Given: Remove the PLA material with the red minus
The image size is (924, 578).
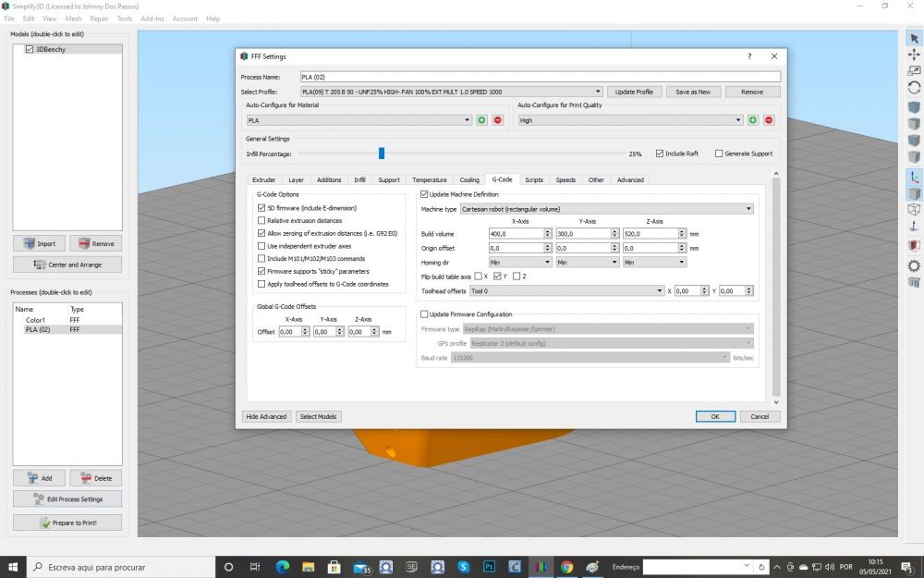Looking at the screenshot, I should pos(498,120).
